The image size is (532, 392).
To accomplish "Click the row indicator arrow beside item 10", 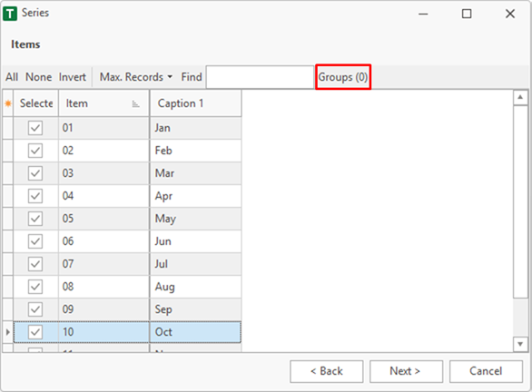I will tap(7, 332).
